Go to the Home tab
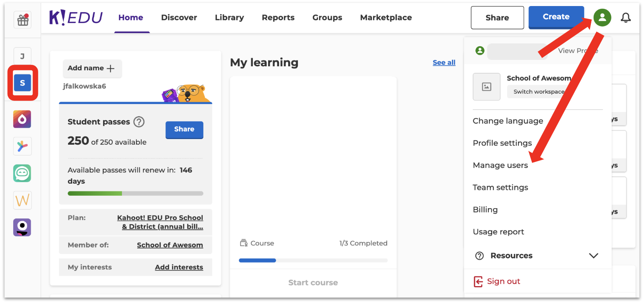The height and width of the screenshot is (303, 644). (131, 18)
